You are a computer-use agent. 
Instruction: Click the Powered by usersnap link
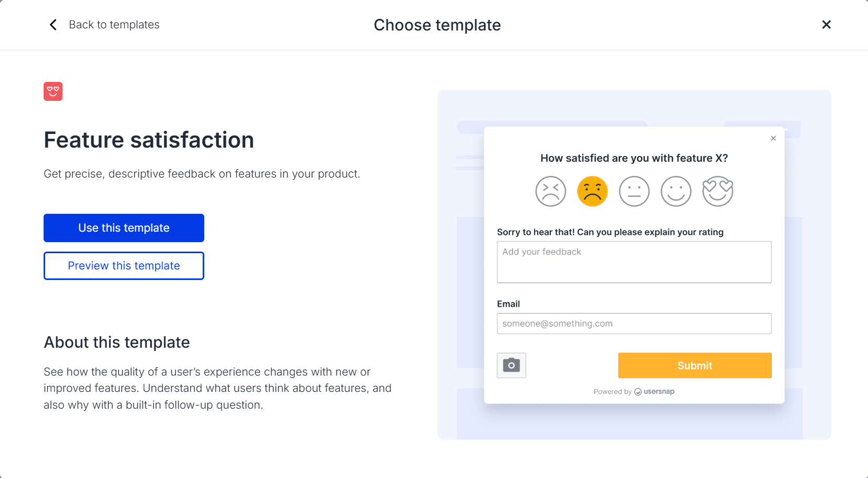point(634,392)
